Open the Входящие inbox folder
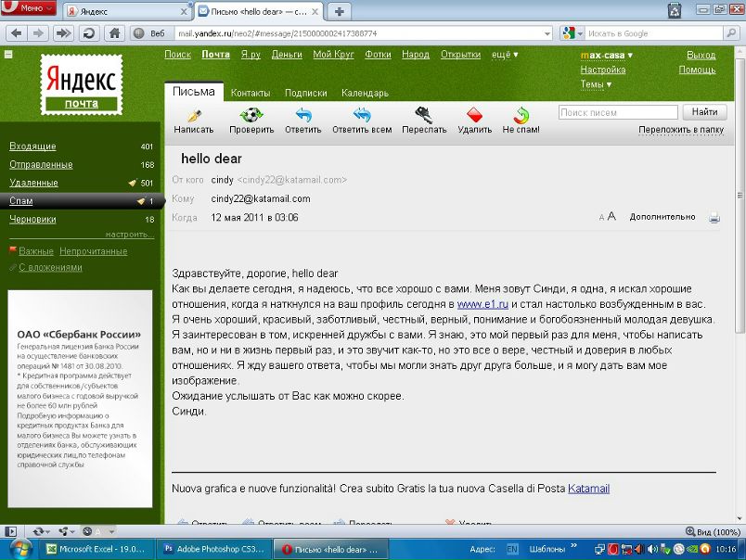 (x=32, y=146)
